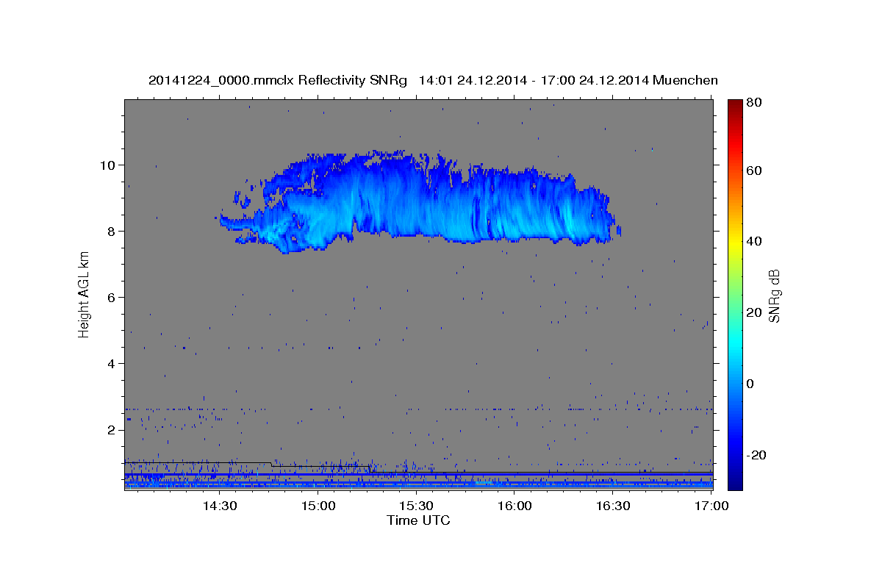Screen dimensions: 882x588
Task: Click the yellow band of the colorbar
Action: point(735,241)
